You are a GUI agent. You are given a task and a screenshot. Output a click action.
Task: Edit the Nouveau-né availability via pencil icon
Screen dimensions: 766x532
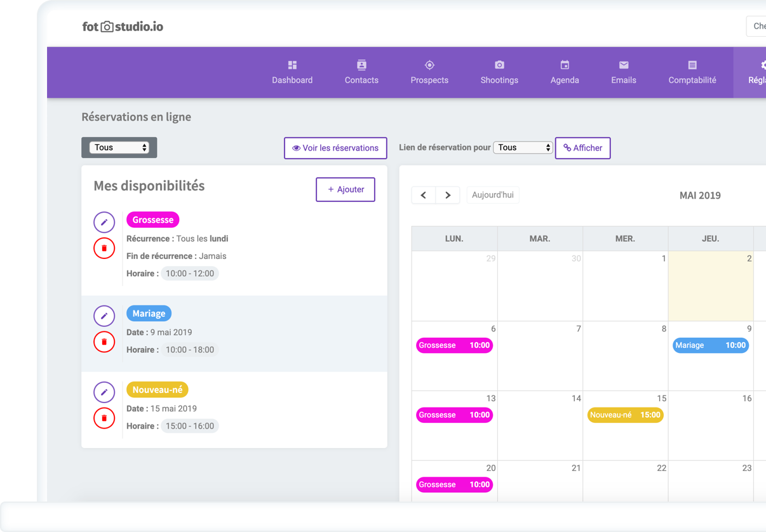coord(104,392)
